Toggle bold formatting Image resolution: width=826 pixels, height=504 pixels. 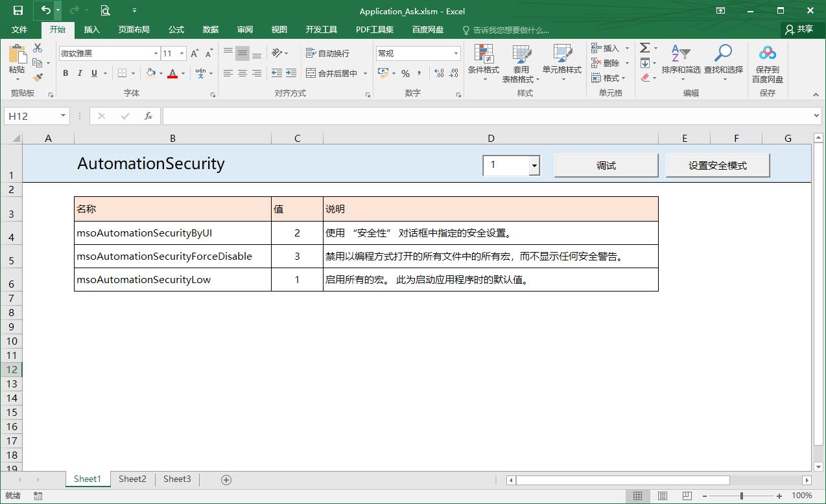[x=65, y=73]
